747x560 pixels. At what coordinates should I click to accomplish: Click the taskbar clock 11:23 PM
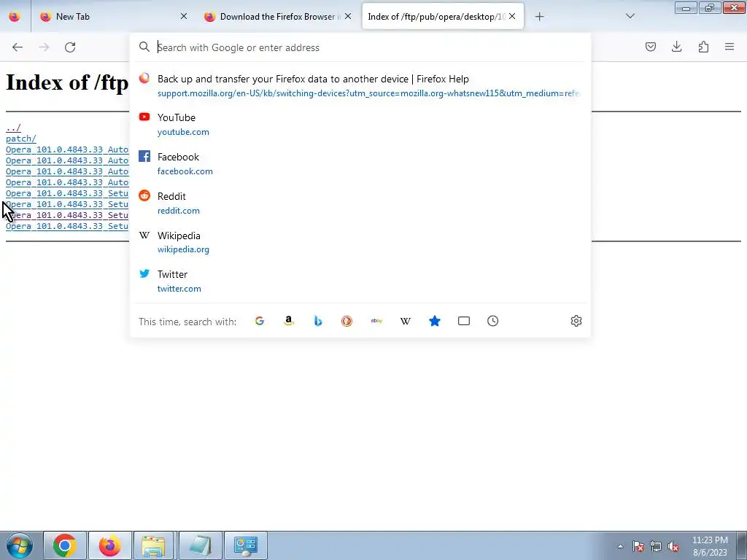710,546
